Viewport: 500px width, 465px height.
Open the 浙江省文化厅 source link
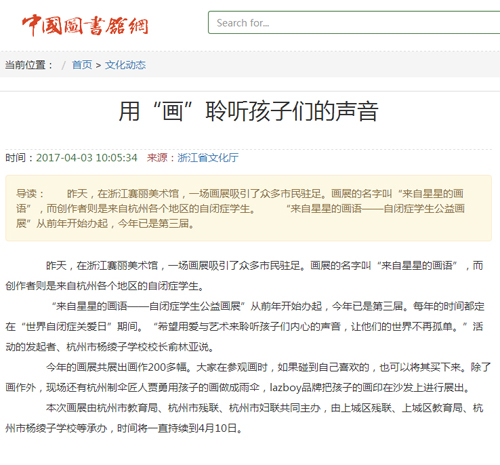[x=208, y=157]
